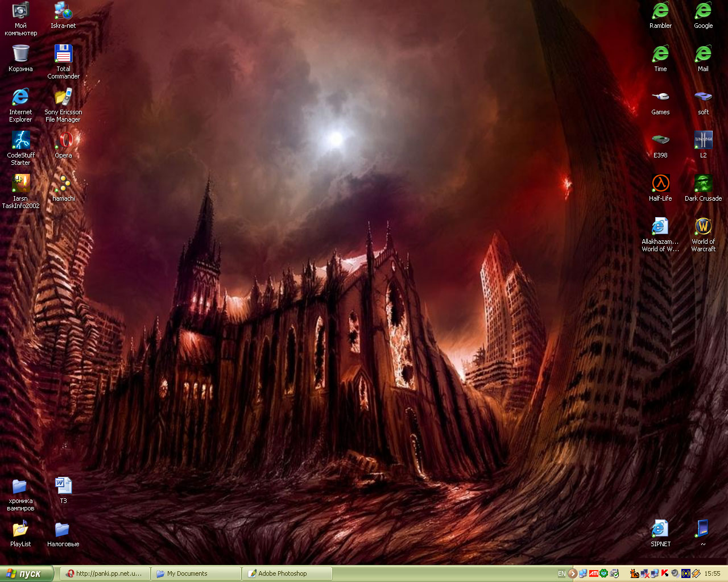The width and height of the screenshot is (728, 582).
Task: Open the volume speaker tray icon
Action: tap(675, 573)
